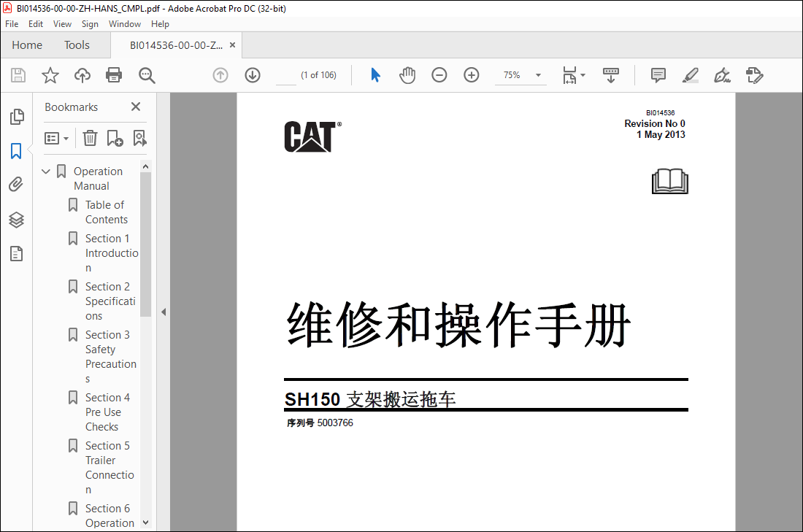Close the BI014536 document tab
Viewport: 803px width, 532px height.
(x=232, y=45)
